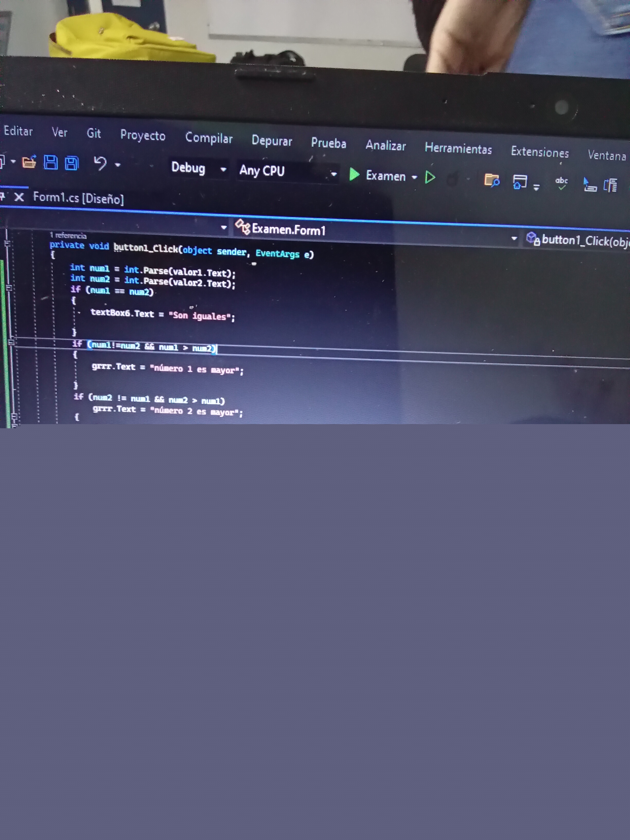Click the Save file icon
630x840 pixels.
[x=50, y=162]
